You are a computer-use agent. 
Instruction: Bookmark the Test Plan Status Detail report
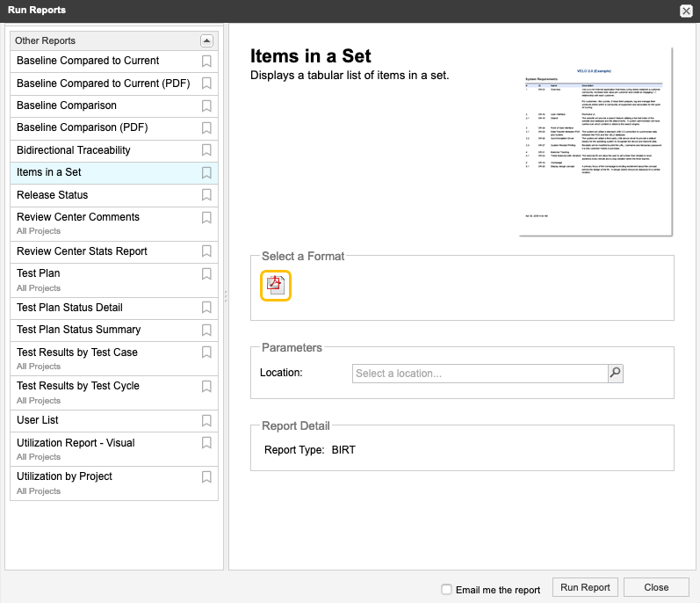pyautogui.click(x=206, y=308)
